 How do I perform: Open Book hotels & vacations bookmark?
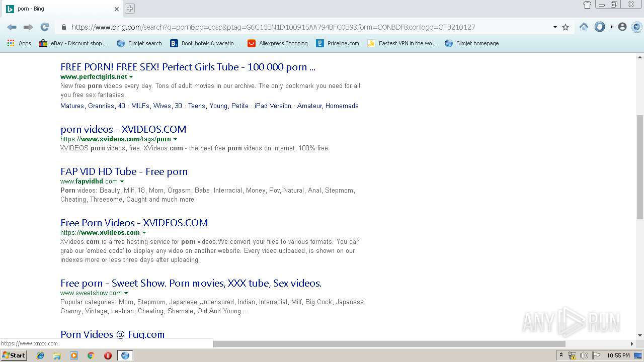point(204,43)
